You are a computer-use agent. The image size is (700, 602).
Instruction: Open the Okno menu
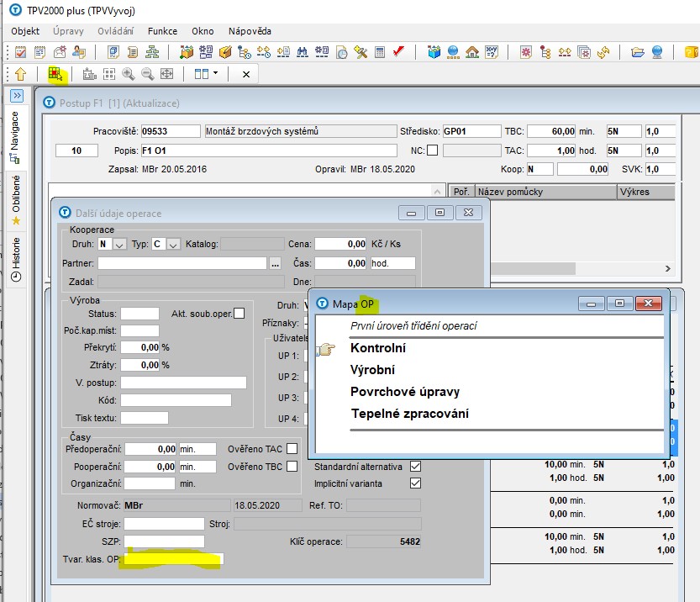pos(203,31)
